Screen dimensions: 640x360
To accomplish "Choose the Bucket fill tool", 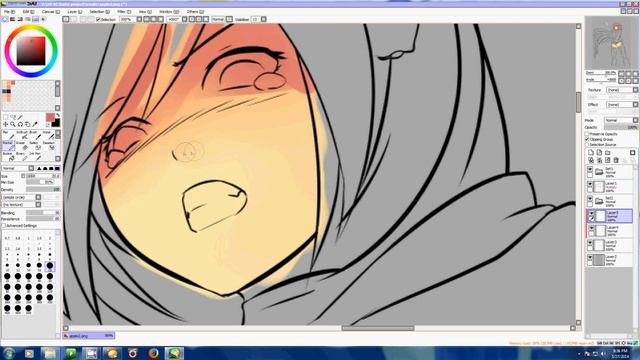I will tap(9, 156).
